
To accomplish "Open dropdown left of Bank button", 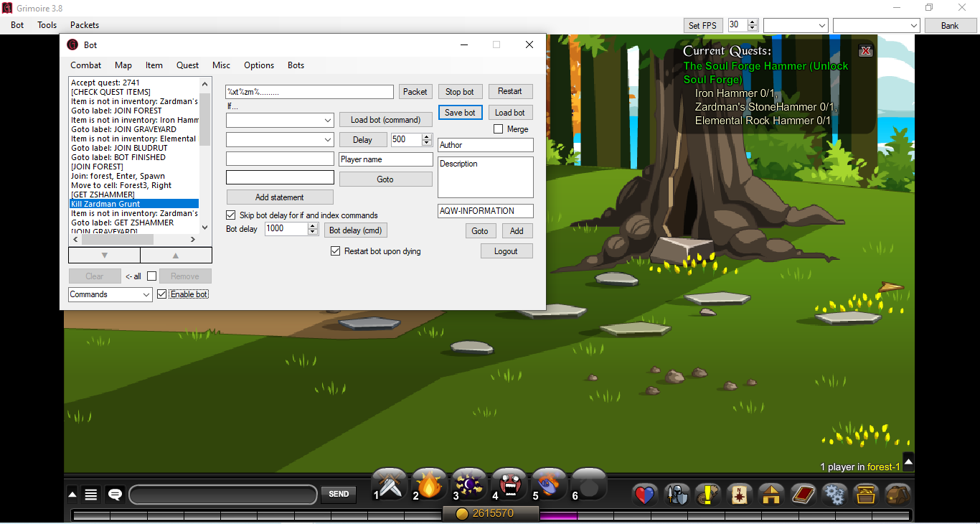I will [x=877, y=25].
